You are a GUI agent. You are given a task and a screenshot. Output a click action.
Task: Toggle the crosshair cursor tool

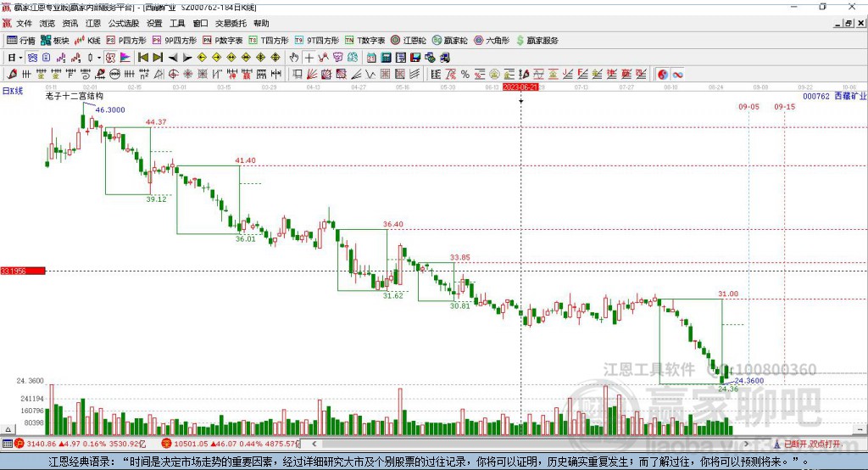309,58
